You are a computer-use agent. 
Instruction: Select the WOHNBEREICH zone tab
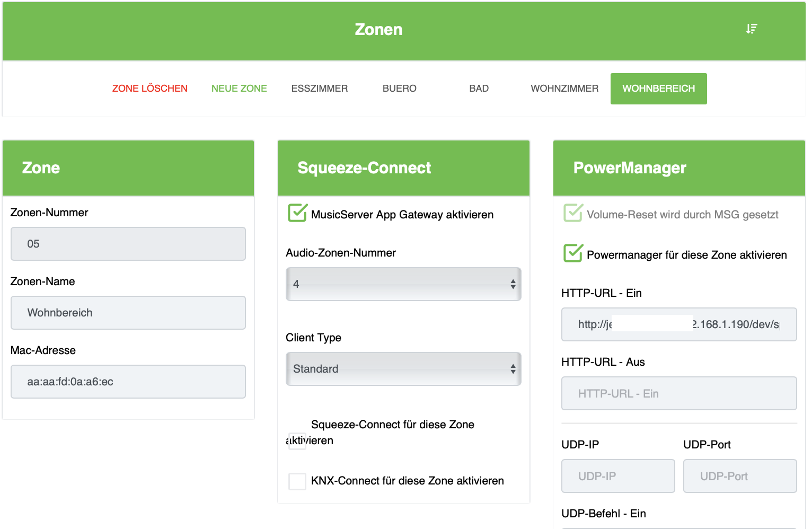[x=658, y=89]
